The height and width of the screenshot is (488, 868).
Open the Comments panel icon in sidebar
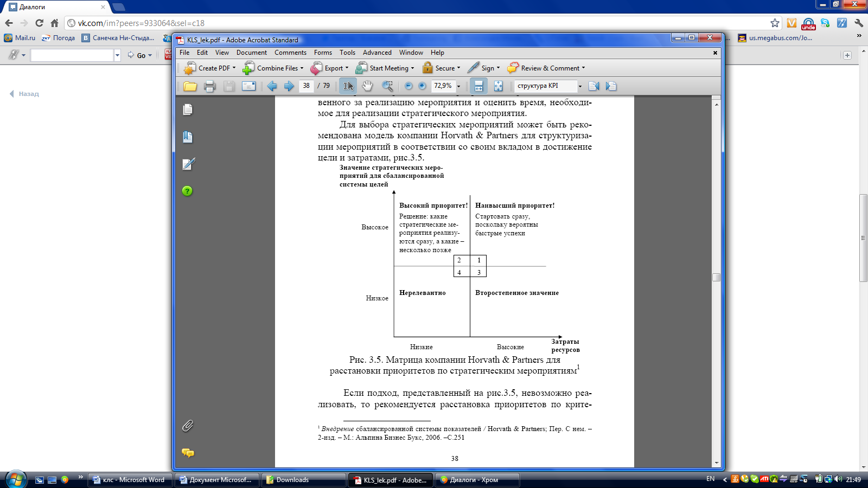point(188,453)
